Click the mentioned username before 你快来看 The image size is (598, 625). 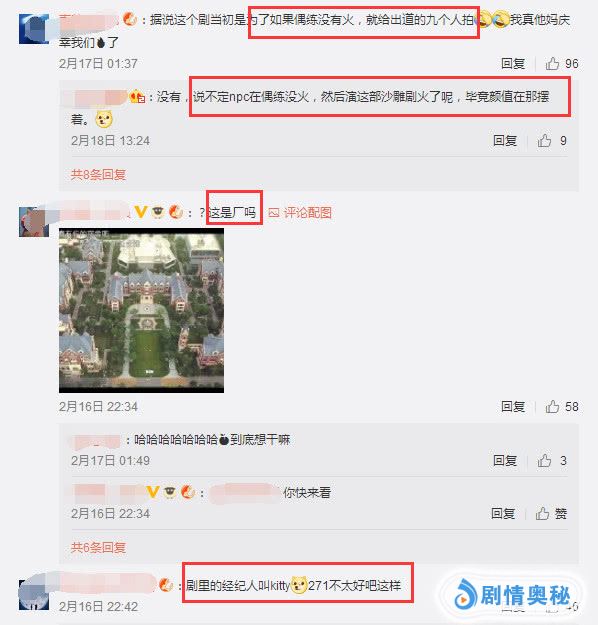click(x=245, y=493)
